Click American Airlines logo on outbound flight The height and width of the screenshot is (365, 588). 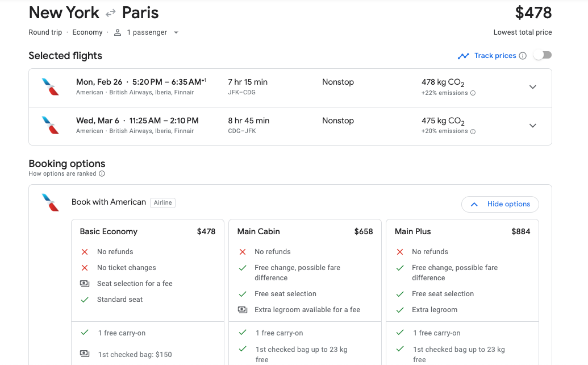[51, 87]
